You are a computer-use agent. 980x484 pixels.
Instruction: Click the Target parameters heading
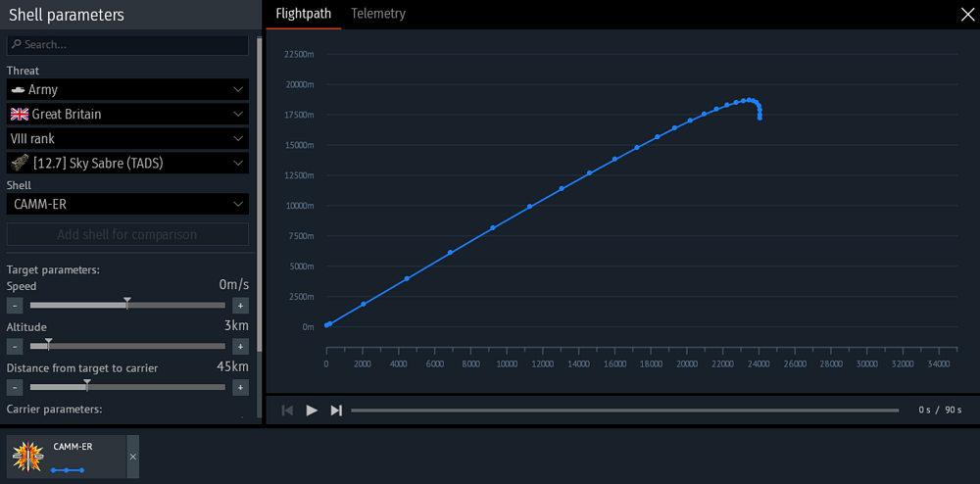coord(53,269)
